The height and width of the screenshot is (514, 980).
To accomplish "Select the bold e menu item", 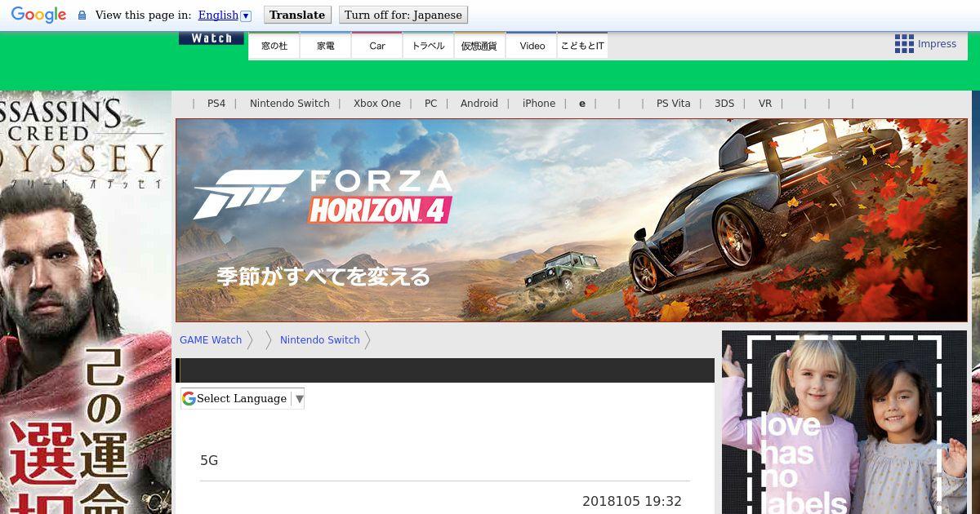I will (582, 104).
